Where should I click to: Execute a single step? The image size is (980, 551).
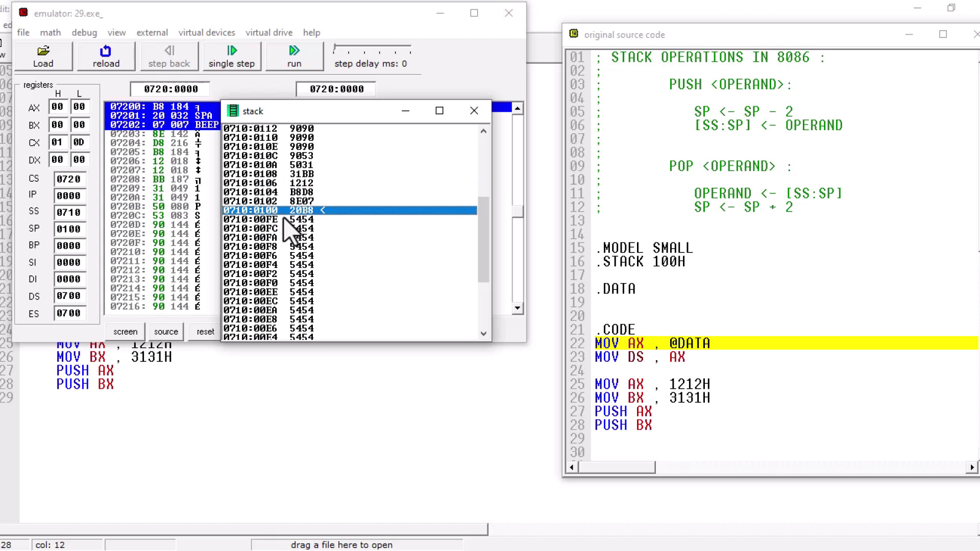(x=232, y=56)
